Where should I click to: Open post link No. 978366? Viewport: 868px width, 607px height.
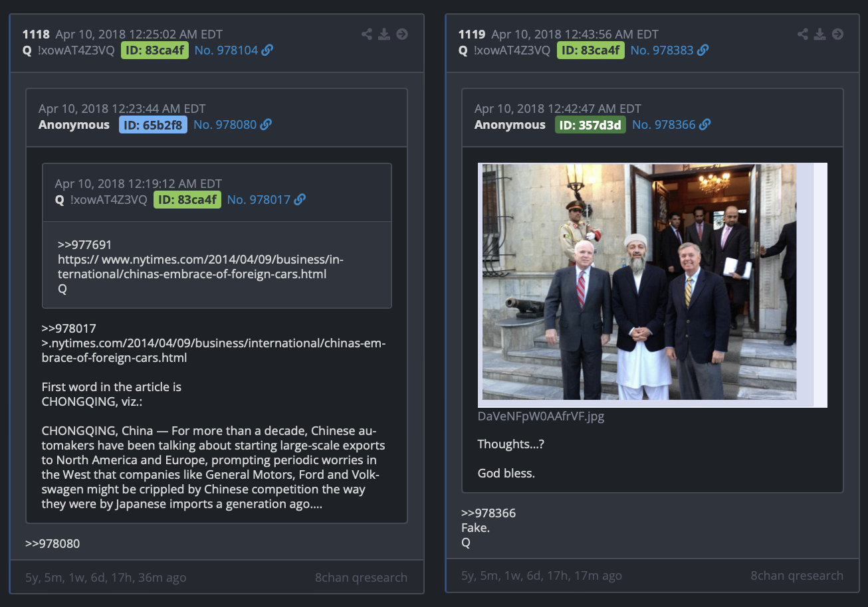664,124
